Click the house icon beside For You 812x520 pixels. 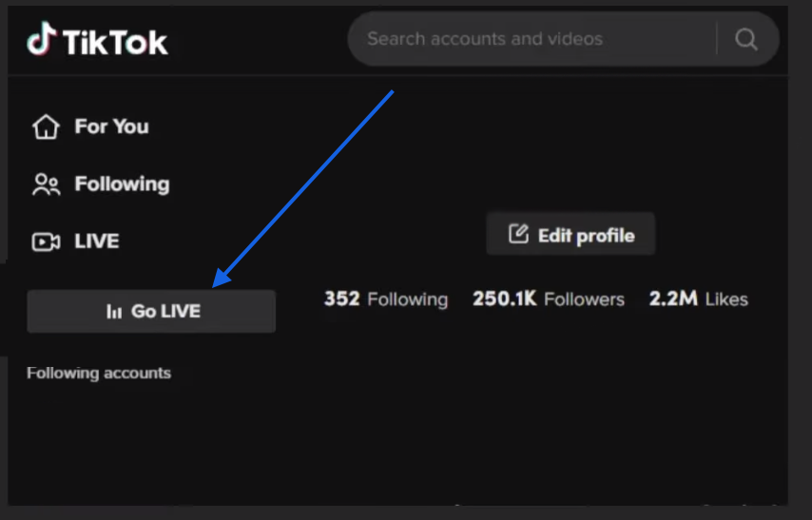point(46,126)
